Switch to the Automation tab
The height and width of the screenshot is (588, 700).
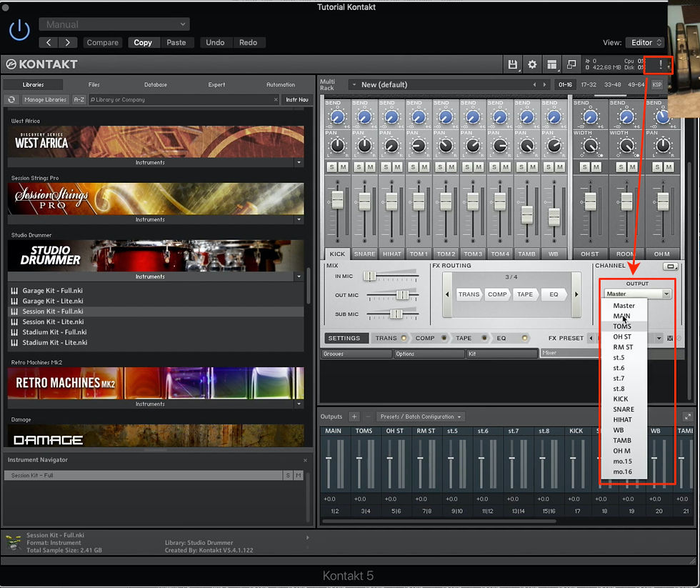280,84
